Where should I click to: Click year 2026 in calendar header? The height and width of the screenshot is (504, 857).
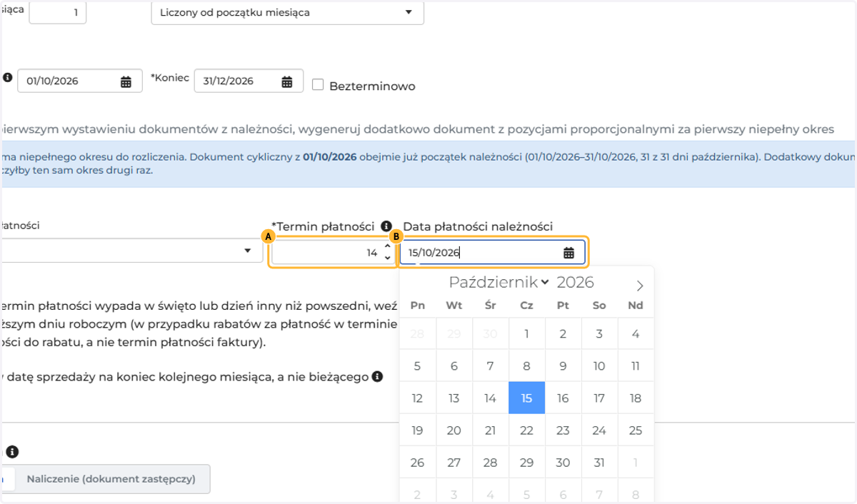[x=576, y=282]
